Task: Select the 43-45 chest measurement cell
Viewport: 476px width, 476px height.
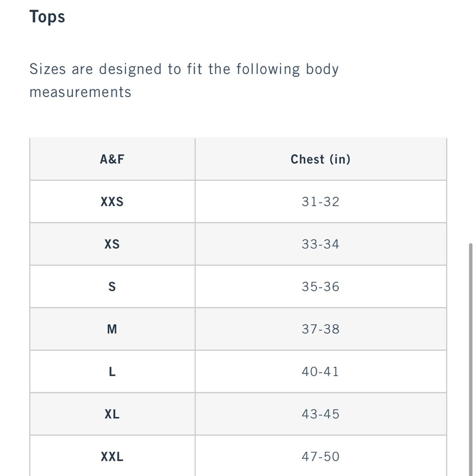Action: pyautogui.click(x=320, y=414)
